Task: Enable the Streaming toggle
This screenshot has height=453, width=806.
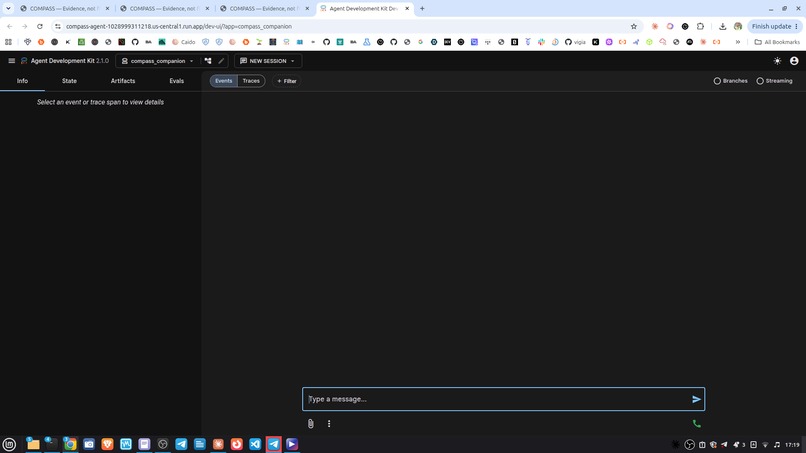Action: 774,81
